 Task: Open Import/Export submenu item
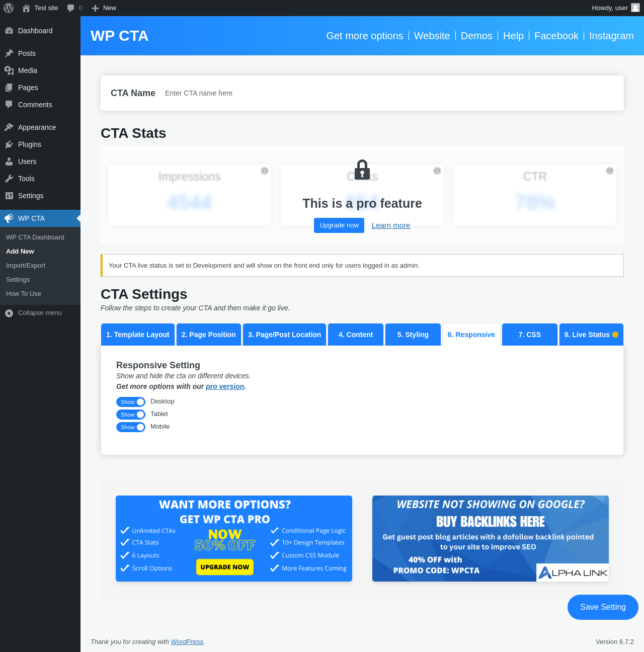click(26, 266)
